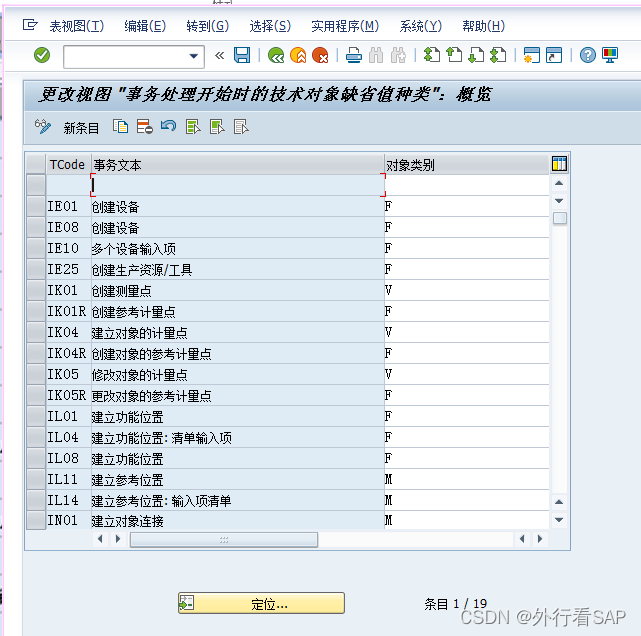641x636 pixels.
Task: Click the TCode column header
Action: pos(67,164)
